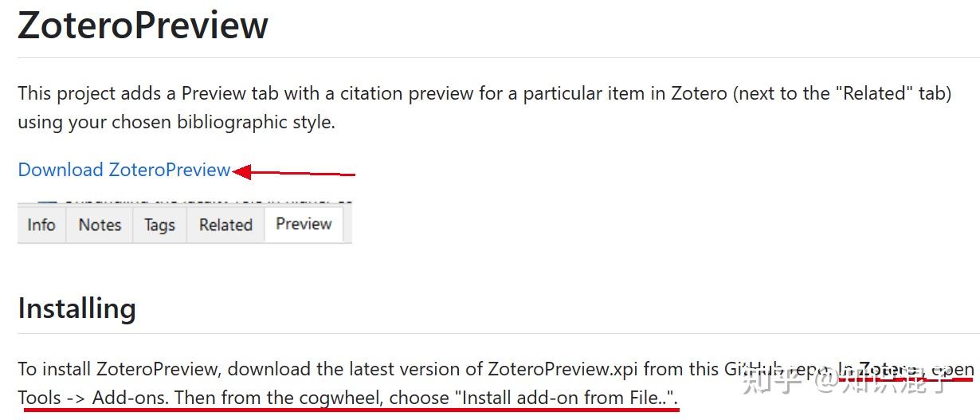The height and width of the screenshot is (420, 980).
Task: Click the project description paragraph
Action: click(478, 94)
